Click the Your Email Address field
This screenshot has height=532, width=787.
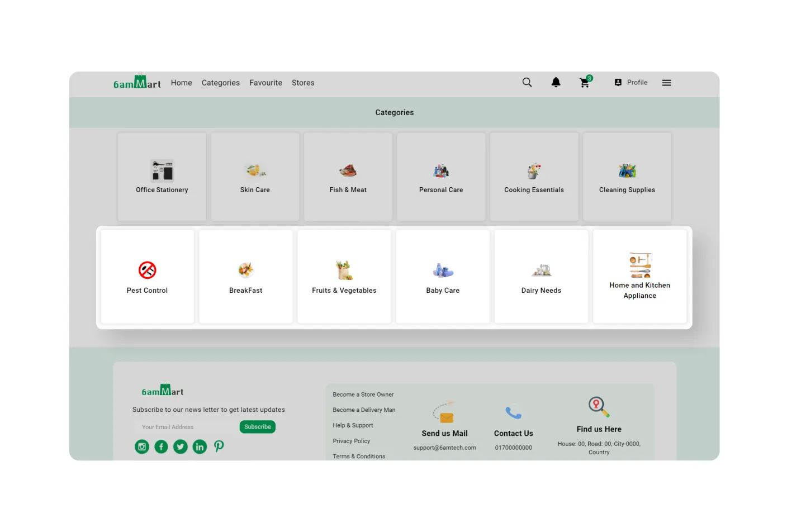[184, 427]
